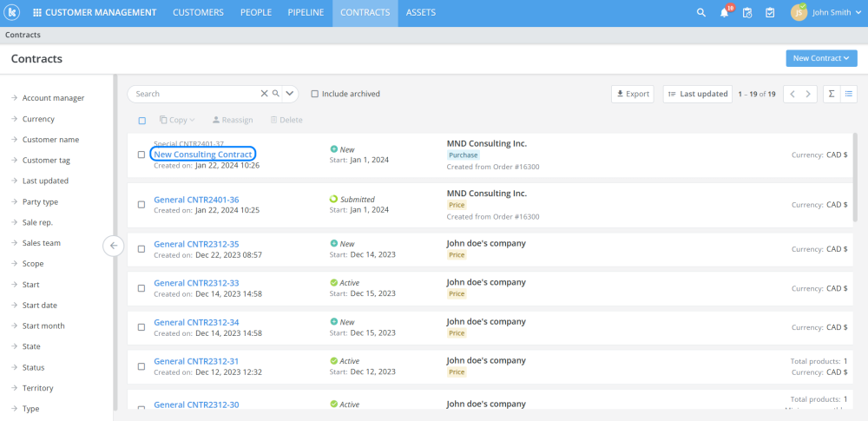The height and width of the screenshot is (421, 868).
Task: Expand the Customer tag filter
Action: click(x=46, y=160)
